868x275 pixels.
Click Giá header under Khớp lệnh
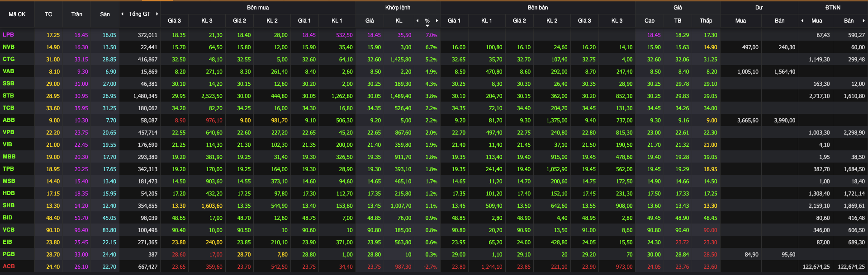click(x=370, y=21)
